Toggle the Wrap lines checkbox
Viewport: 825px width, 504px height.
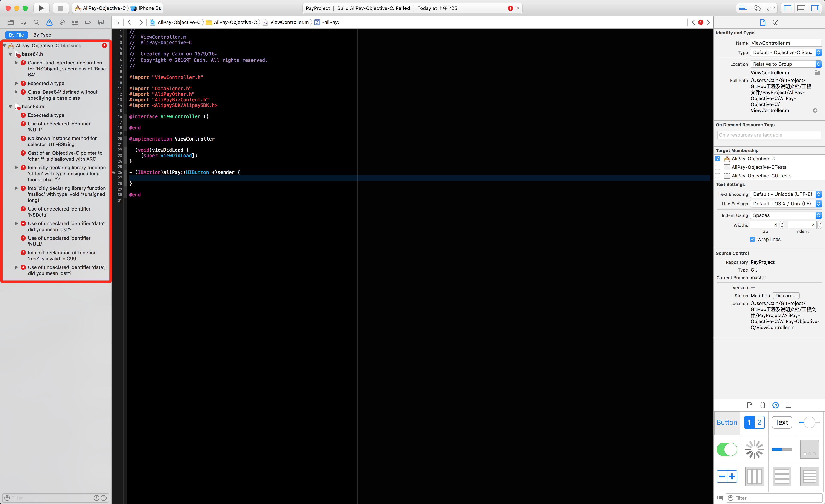click(x=752, y=240)
